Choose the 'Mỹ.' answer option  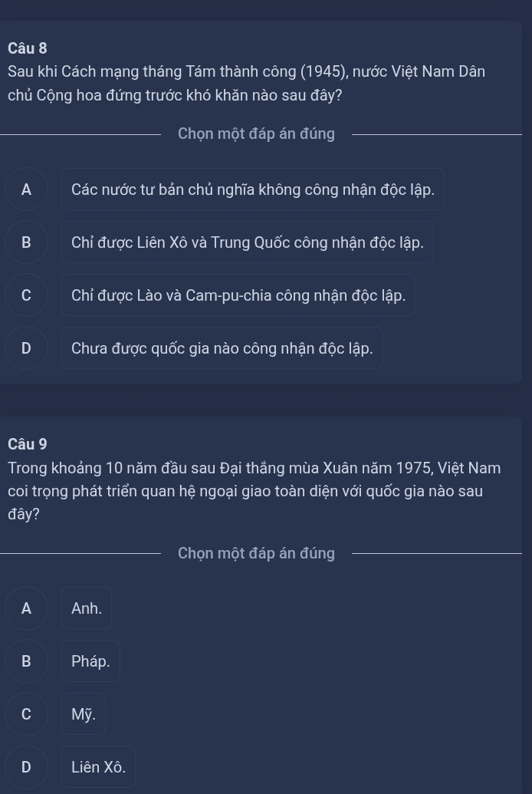[x=84, y=714]
